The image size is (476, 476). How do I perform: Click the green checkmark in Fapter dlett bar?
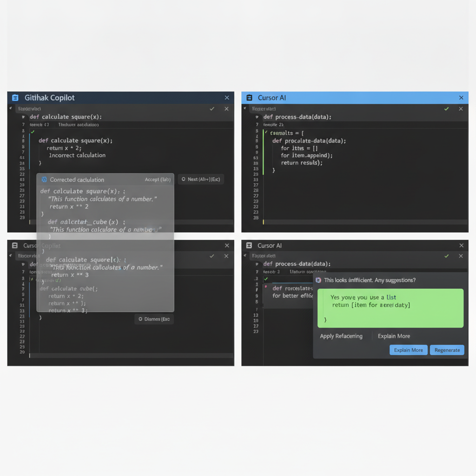446,256
